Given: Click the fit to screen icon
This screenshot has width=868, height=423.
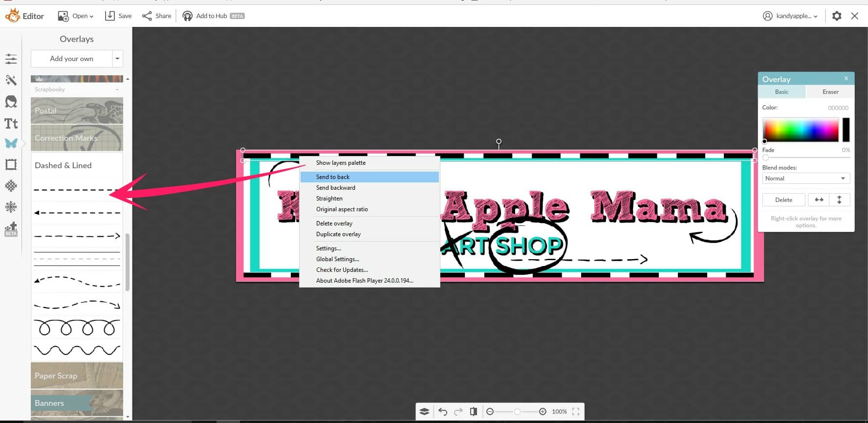Looking at the screenshot, I should 576,412.
